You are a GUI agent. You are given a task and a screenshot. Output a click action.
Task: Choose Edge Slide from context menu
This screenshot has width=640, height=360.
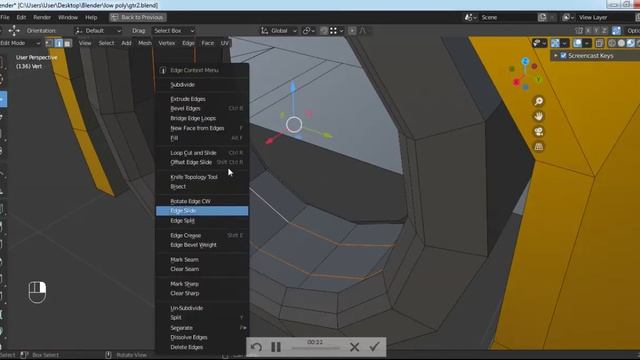coord(202,211)
